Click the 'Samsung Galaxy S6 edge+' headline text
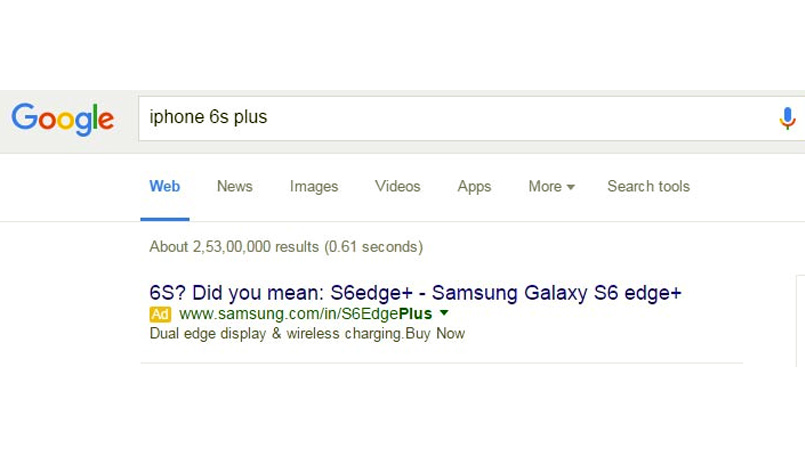 point(557,293)
